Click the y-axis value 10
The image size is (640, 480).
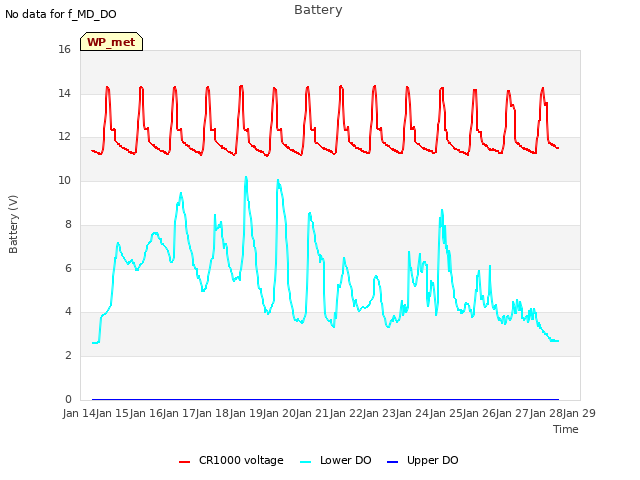pos(64,180)
